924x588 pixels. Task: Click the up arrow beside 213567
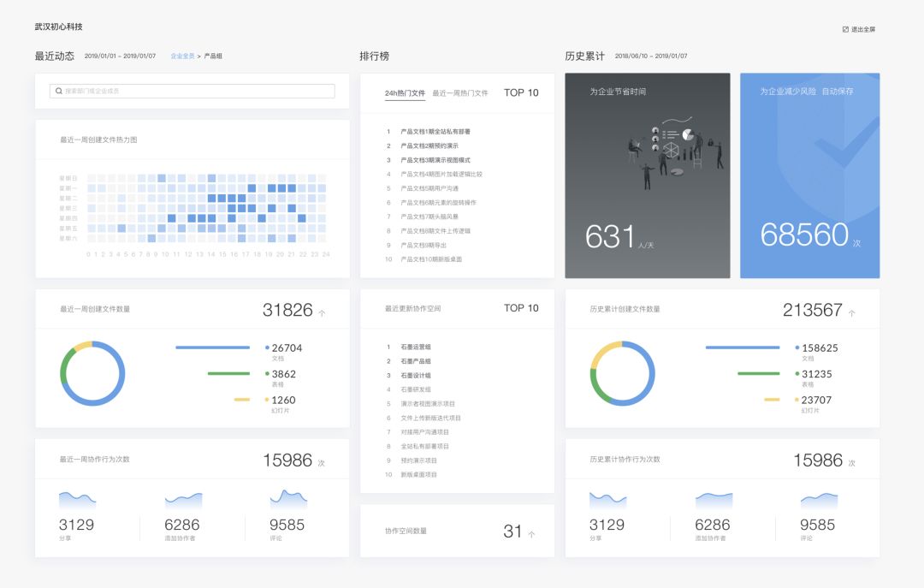coord(851,312)
